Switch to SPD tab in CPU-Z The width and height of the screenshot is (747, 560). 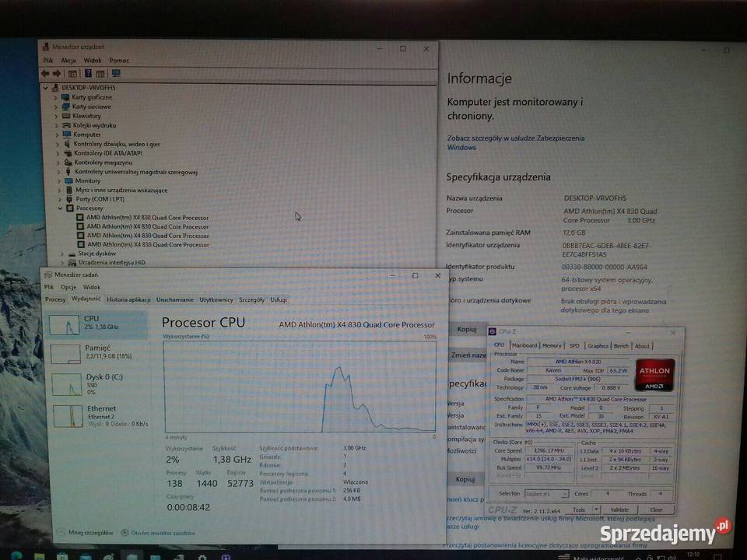pos(574,345)
